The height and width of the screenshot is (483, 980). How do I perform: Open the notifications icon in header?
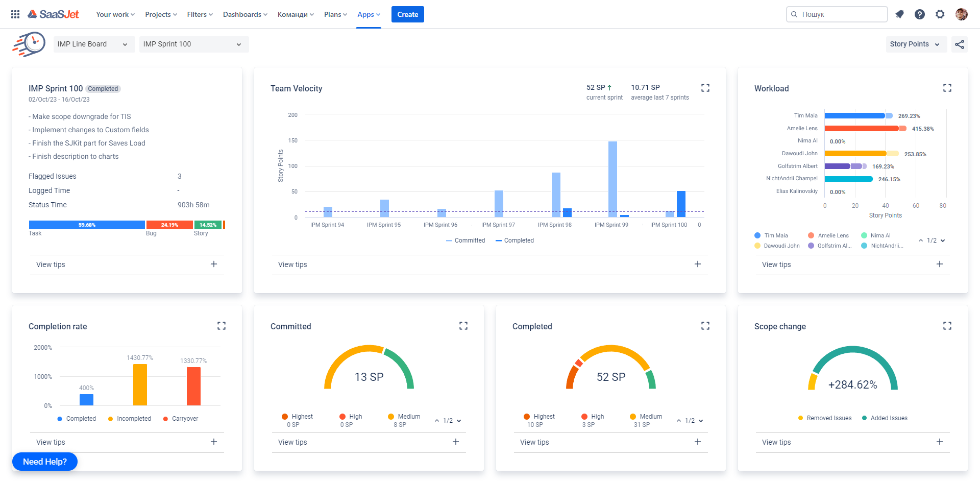(899, 14)
